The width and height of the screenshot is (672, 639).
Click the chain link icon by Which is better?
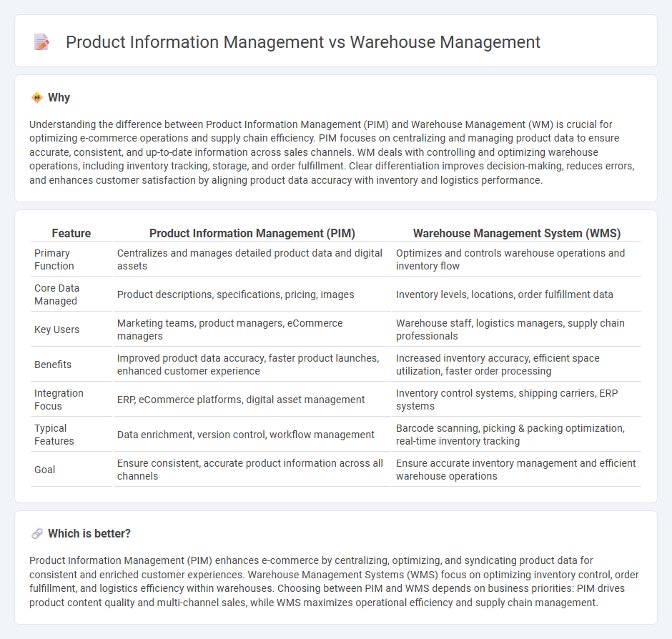(x=37, y=533)
